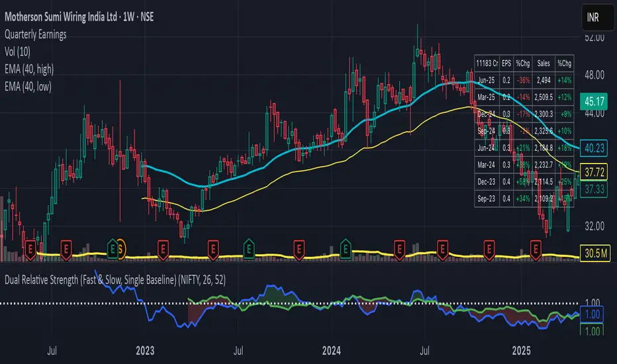The image size is (617, 364).
Task: Click the +14% sales change cell
Action: pos(564,80)
